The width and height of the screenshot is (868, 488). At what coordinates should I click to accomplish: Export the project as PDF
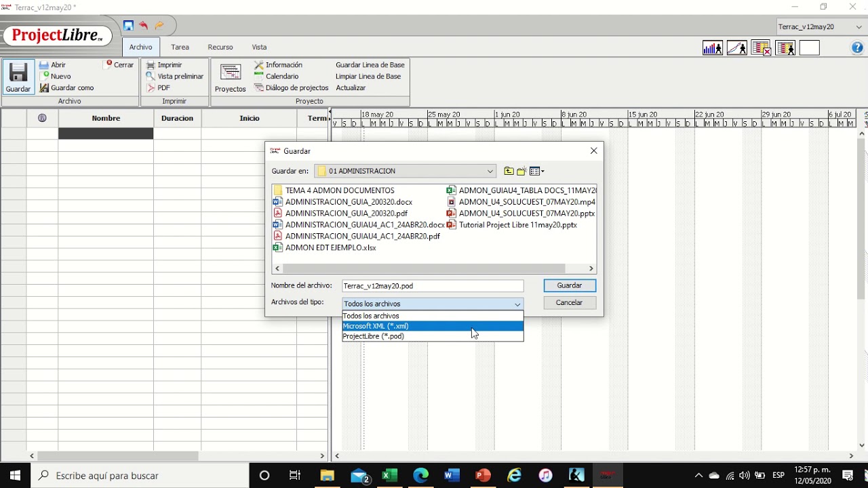[159, 88]
